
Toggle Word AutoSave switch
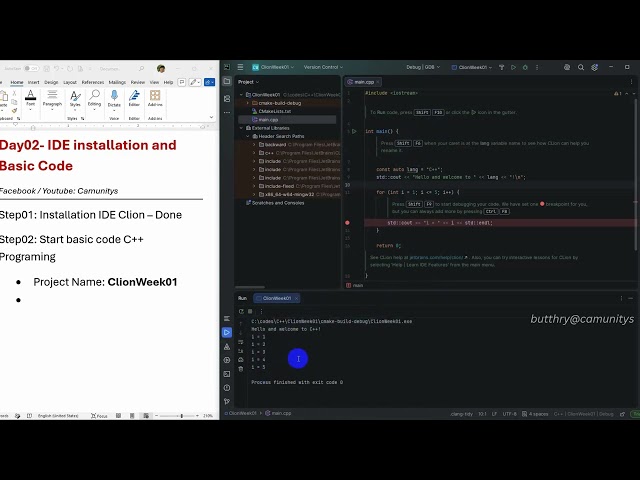pyautogui.click(x=31, y=69)
